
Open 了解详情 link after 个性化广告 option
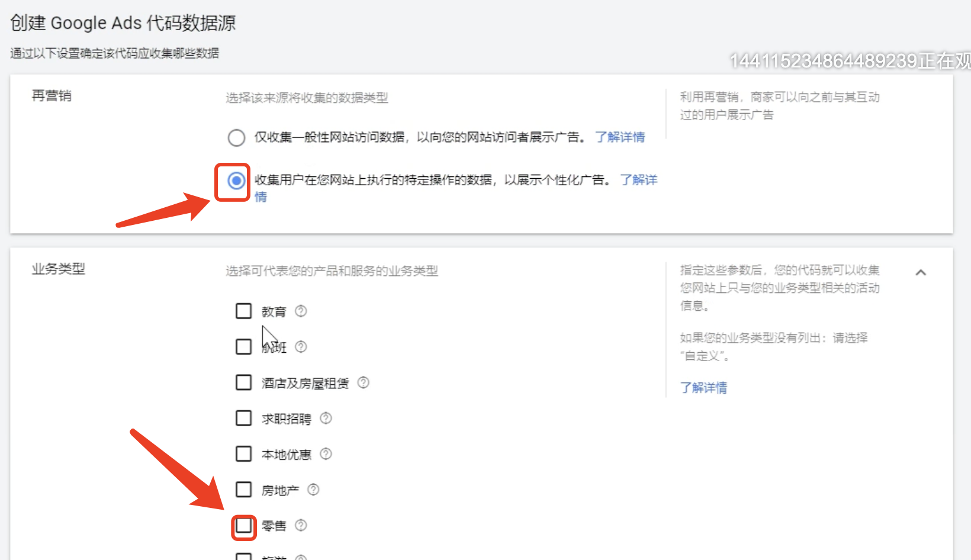coord(639,180)
